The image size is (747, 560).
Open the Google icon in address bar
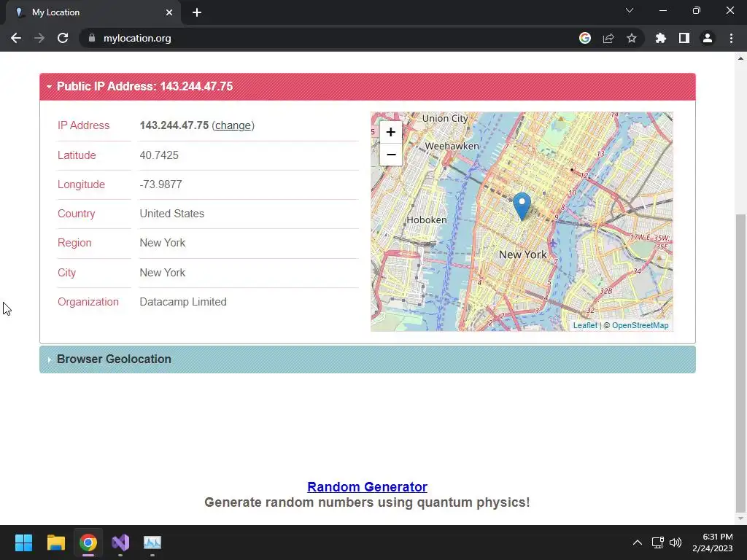pyautogui.click(x=585, y=38)
